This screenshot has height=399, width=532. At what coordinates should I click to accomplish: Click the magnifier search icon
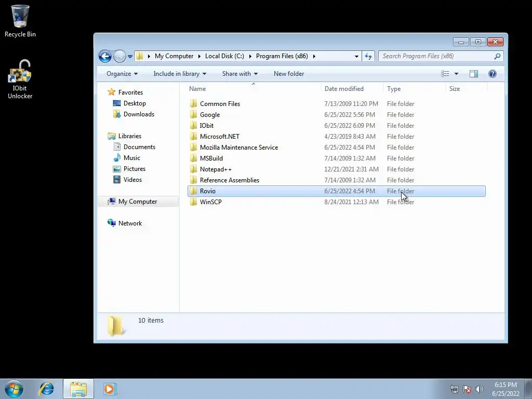(x=497, y=56)
